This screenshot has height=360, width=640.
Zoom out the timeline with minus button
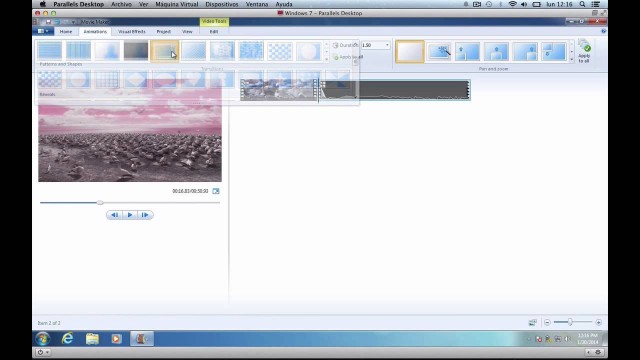click(x=547, y=322)
